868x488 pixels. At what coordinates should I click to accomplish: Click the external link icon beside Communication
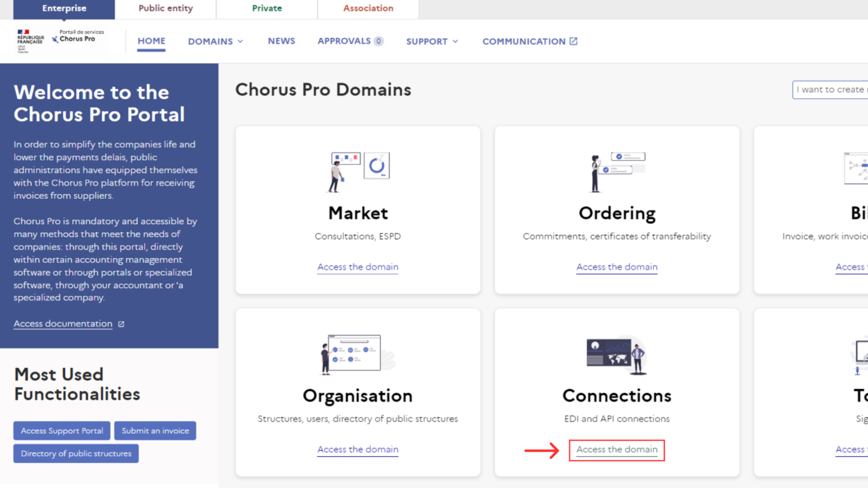coord(574,41)
